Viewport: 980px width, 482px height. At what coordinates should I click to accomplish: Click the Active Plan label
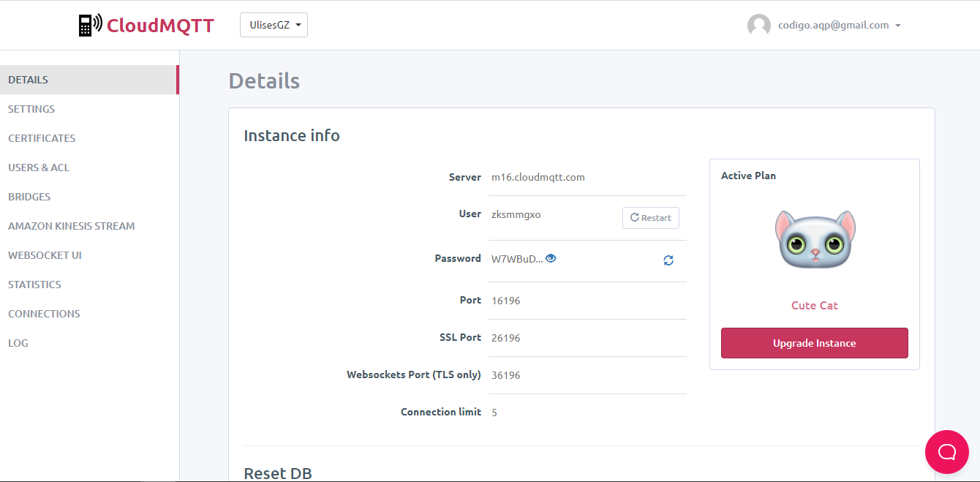tap(749, 176)
